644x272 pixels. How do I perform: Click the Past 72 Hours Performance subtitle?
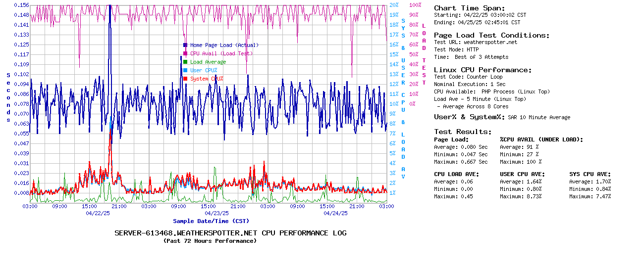(210, 241)
